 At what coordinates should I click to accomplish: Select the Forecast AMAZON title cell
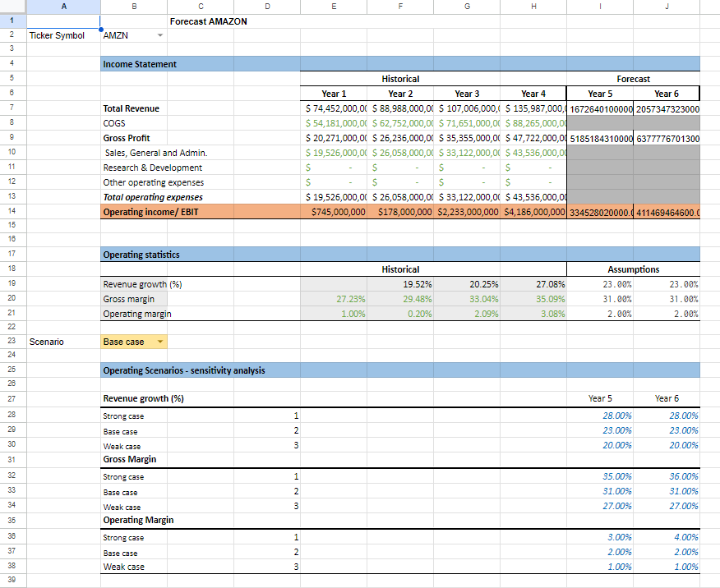208,21
